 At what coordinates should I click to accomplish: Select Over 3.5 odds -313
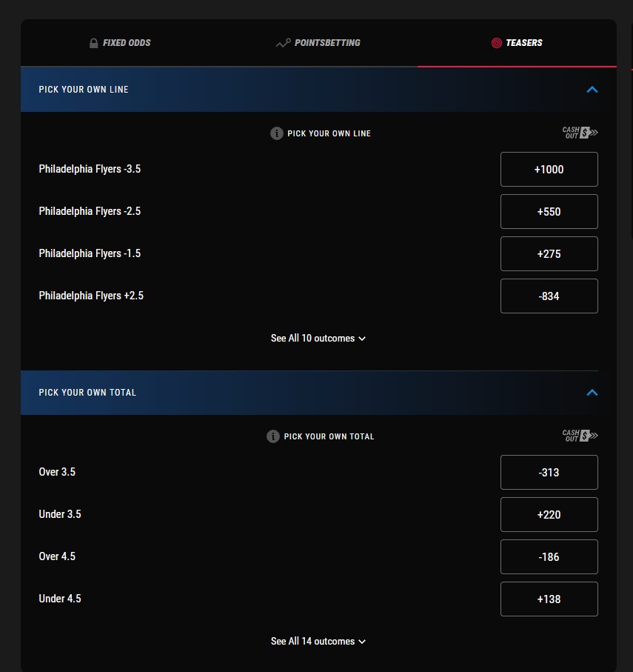[549, 472]
